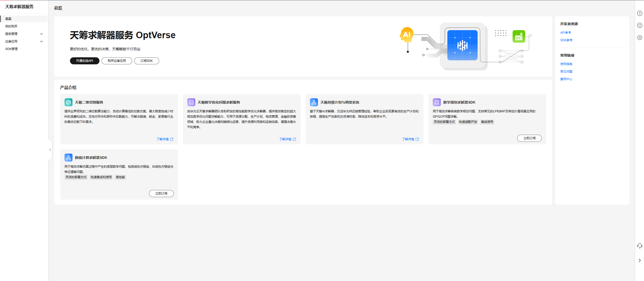Click the smiley feedback icon

pos(639,25)
